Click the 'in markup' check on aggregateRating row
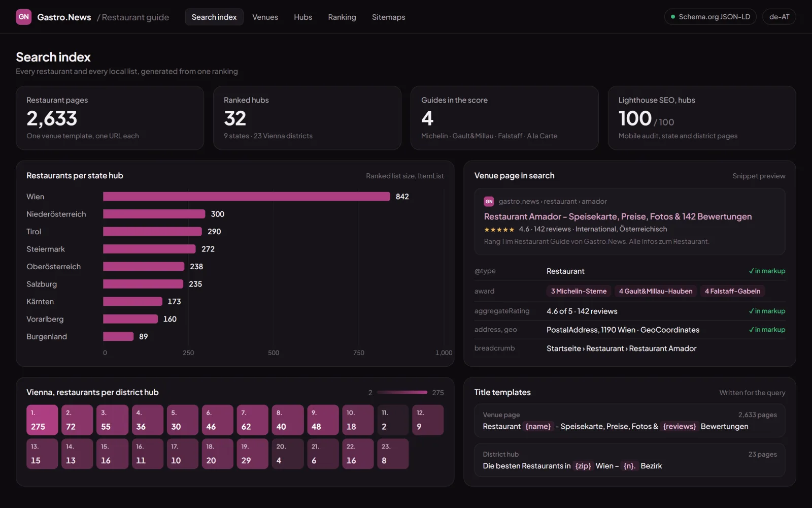The image size is (812, 508). pyautogui.click(x=767, y=311)
